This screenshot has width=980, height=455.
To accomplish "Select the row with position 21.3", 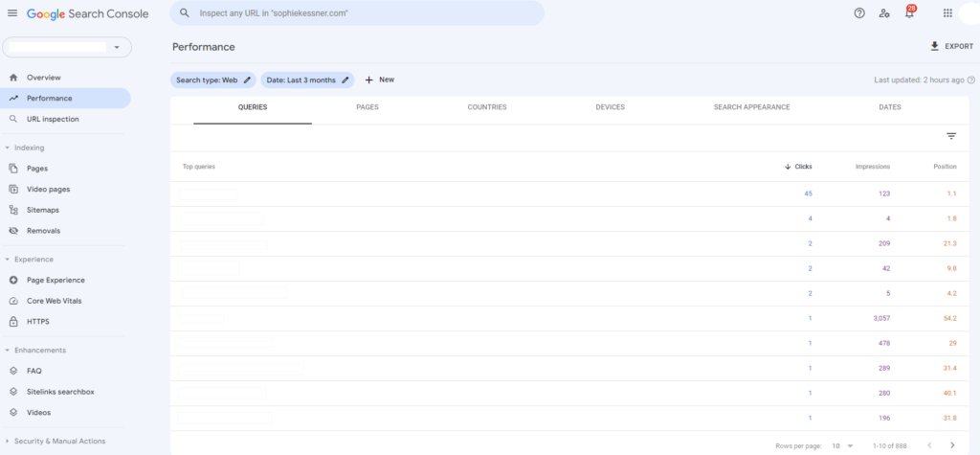I will pos(568,243).
